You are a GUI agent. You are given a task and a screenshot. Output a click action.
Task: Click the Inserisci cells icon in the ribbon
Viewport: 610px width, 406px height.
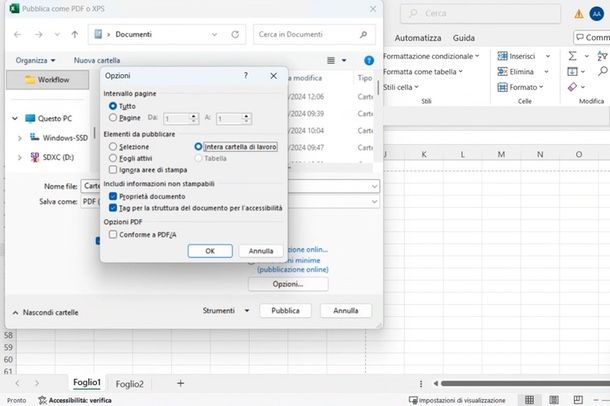point(502,56)
